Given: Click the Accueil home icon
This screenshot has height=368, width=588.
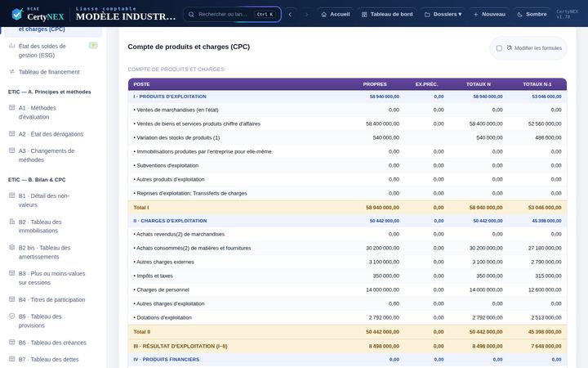Looking at the screenshot, I should (x=324, y=14).
